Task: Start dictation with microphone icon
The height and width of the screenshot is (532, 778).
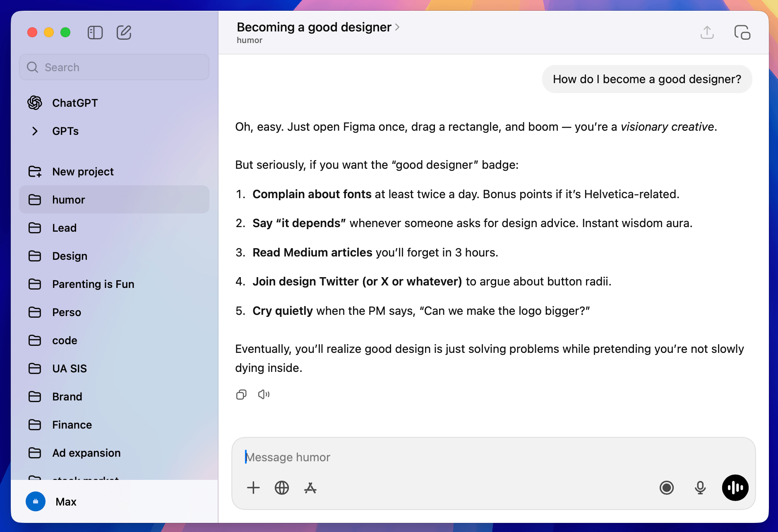Action: tap(700, 488)
